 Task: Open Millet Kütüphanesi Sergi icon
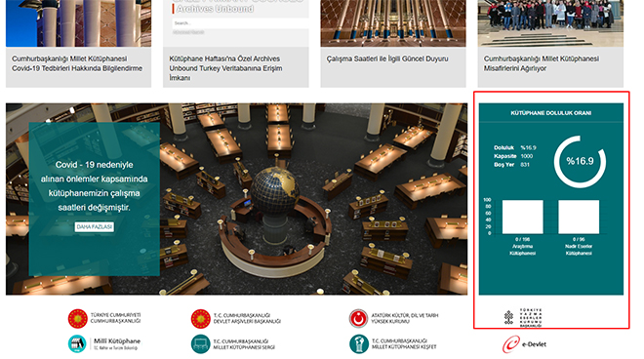(x=200, y=343)
